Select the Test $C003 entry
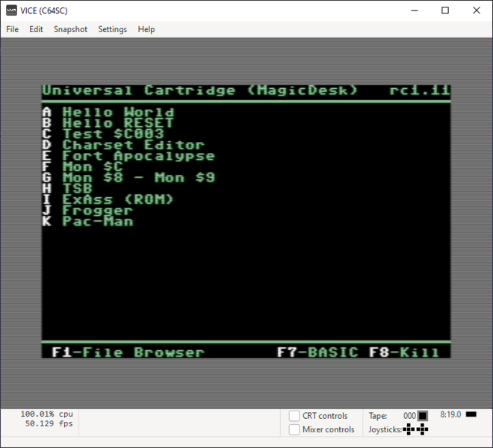This screenshot has width=493, height=448. point(114,134)
